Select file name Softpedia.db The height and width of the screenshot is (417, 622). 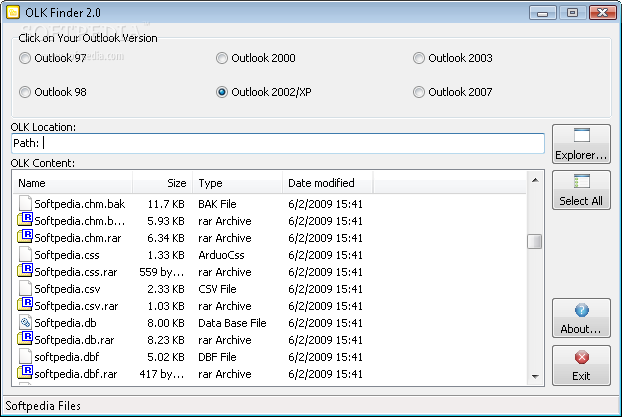[65, 323]
